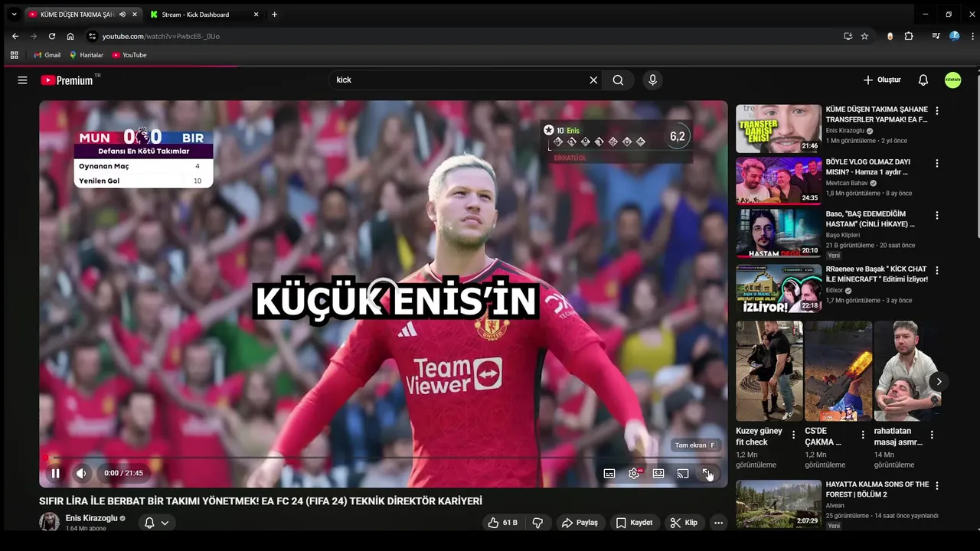Like the video with 61 B likes
The width and height of the screenshot is (980, 551).
(x=503, y=523)
